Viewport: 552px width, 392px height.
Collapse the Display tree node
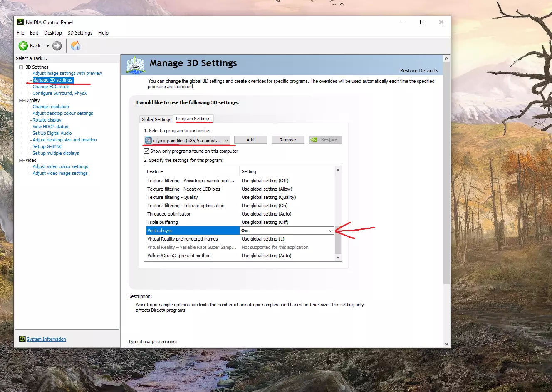pyautogui.click(x=21, y=100)
